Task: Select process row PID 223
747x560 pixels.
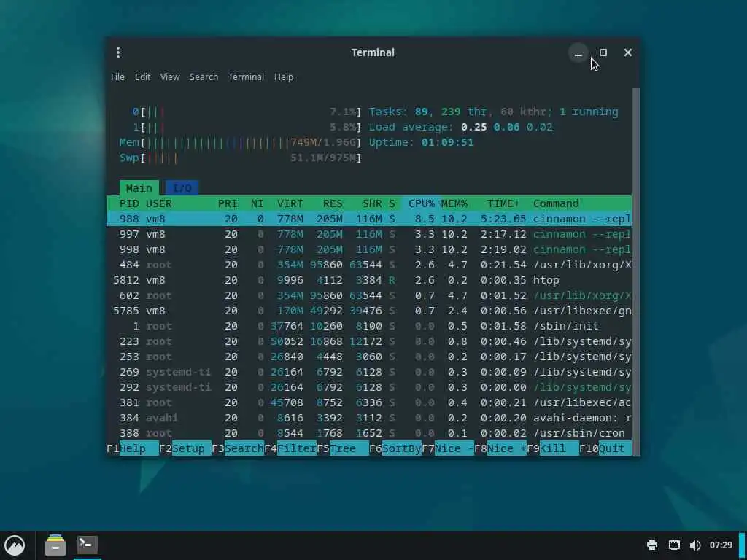Action: (369, 341)
